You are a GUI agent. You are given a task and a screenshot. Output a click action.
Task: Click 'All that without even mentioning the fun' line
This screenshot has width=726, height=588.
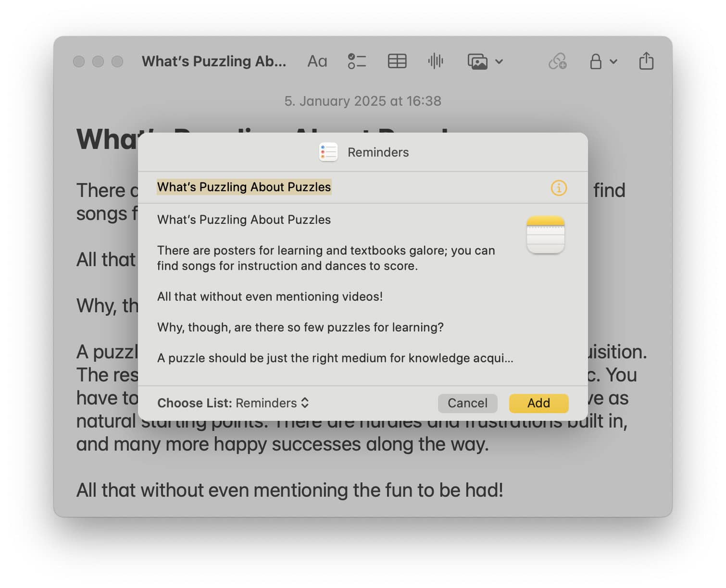pyautogui.click(x=289, y=490)
